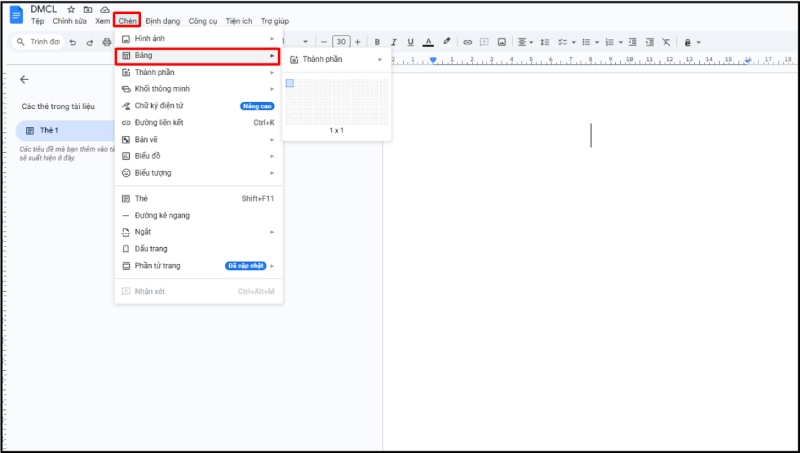Click the text color icon

tap(428, 42)
